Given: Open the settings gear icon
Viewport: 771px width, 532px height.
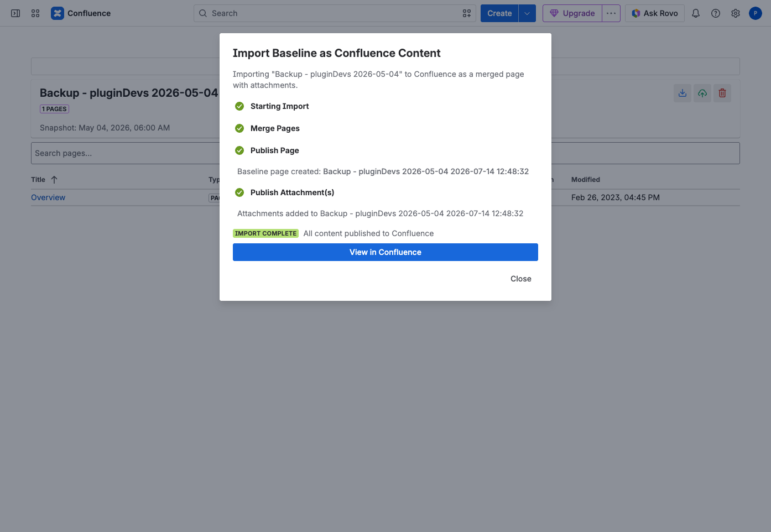Looking at the screenshot, I should tap(736, 13).
